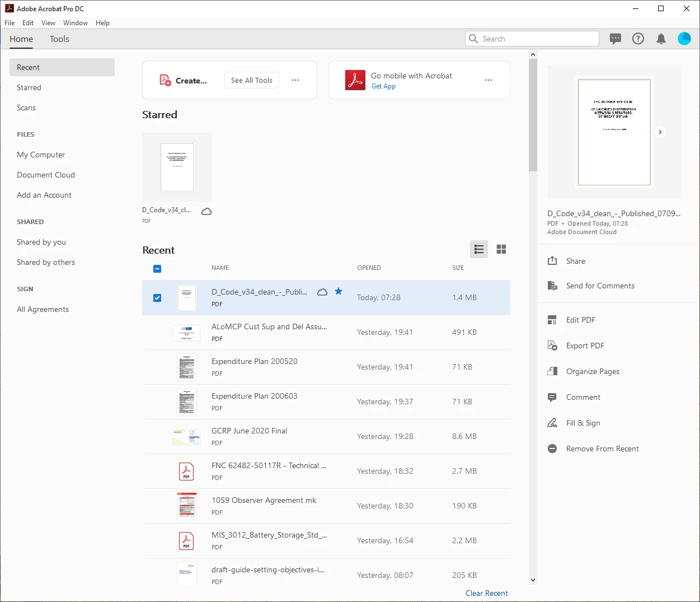Screen dimensions: 700x602
Task: Click the Create PDF icon
Action: (165, 80)
